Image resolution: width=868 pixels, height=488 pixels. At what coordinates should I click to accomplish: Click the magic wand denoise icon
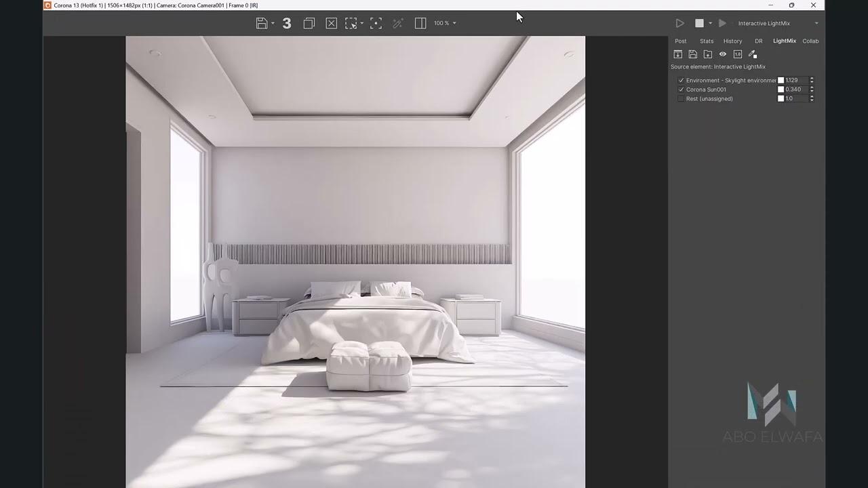tap(398, 23)
